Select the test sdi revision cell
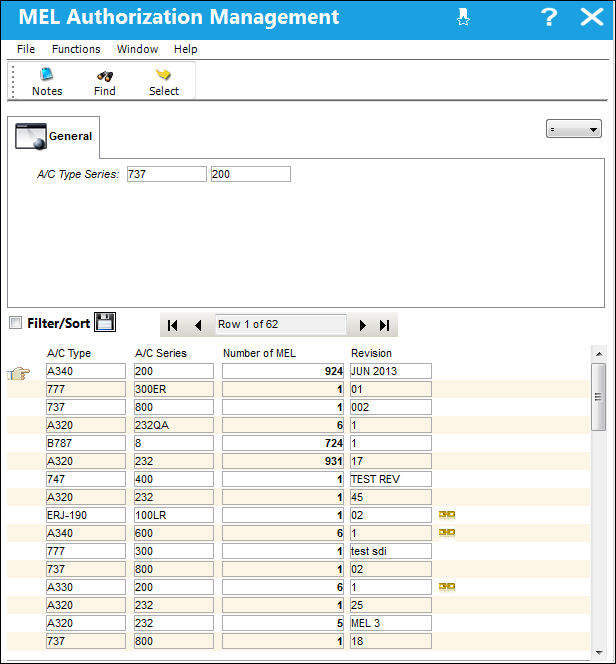The image size is (616, 664). click(391, 551)
